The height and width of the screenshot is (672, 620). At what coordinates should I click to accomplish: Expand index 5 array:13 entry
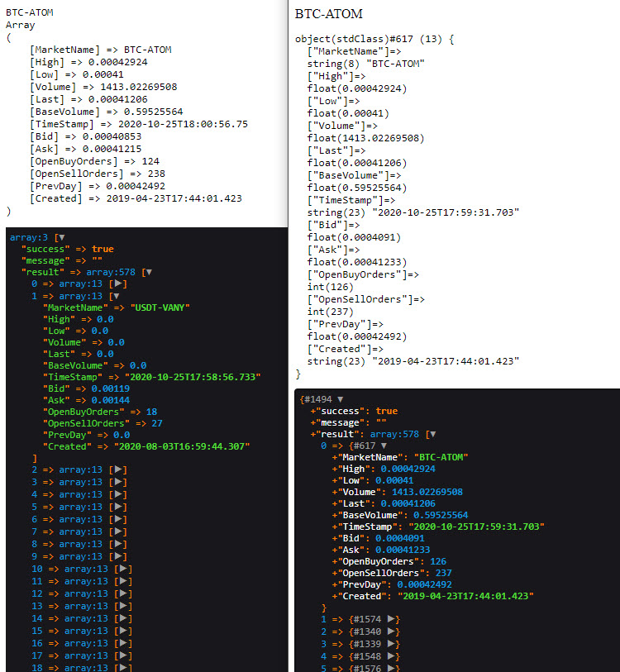(120, 507)
